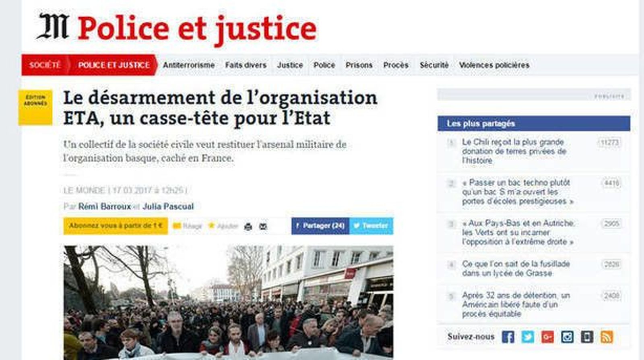This screenshot has width=644, height=360.
Task: Add article to favorites with Ajouter star
Action: 223,226
